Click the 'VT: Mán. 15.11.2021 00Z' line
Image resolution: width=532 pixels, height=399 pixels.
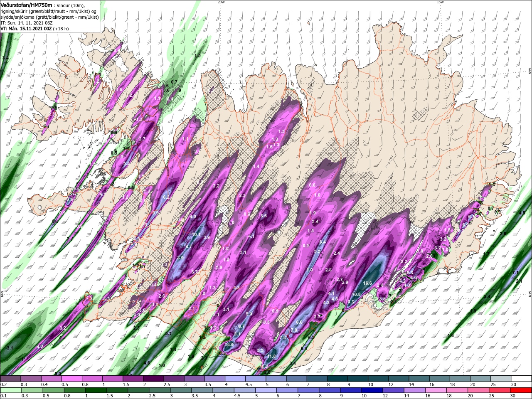(x=34, y=29)
